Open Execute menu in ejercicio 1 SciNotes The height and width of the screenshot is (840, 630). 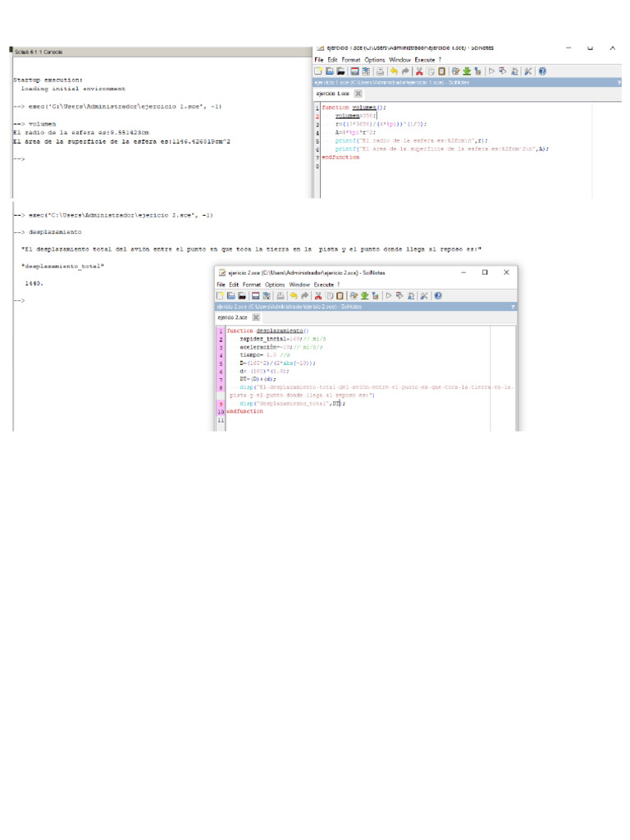point(425,60)
